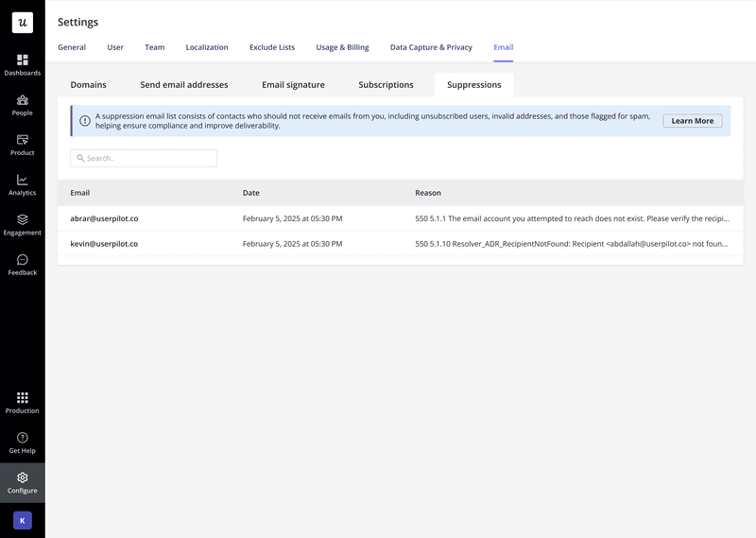Click the suppression list description text
This screenshot has width=756, height=538.
pos(372,121)
